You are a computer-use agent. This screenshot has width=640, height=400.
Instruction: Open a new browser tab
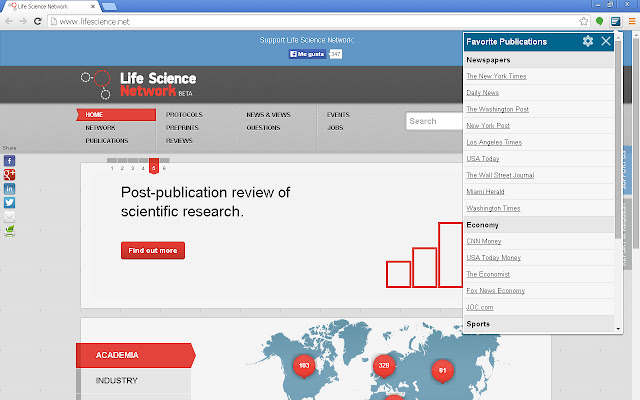point(109,7)
